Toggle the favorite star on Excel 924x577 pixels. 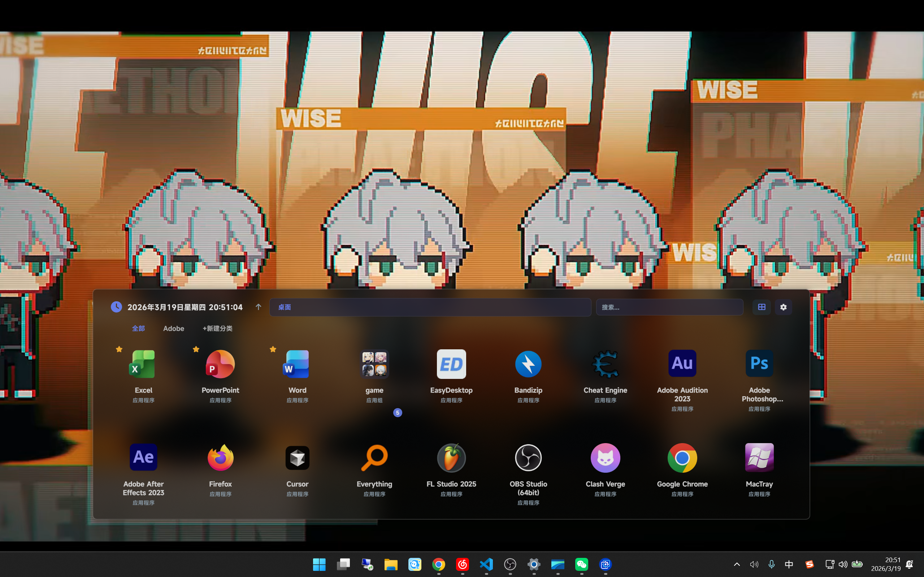[x=119, y=349]
